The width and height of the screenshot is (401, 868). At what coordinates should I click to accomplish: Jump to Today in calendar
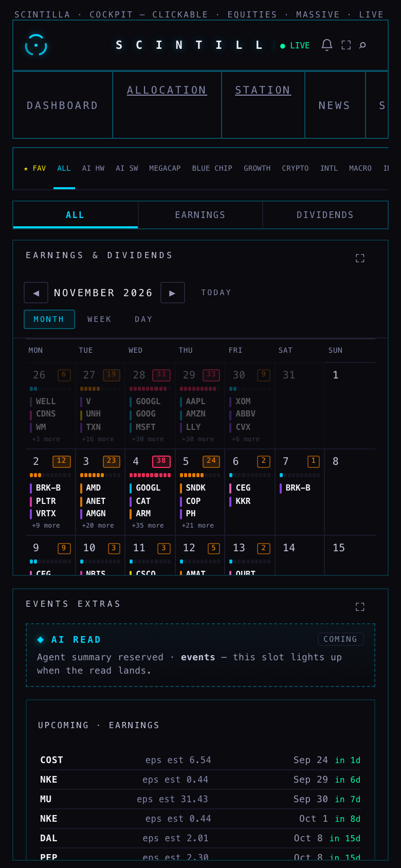coord(216,293)
